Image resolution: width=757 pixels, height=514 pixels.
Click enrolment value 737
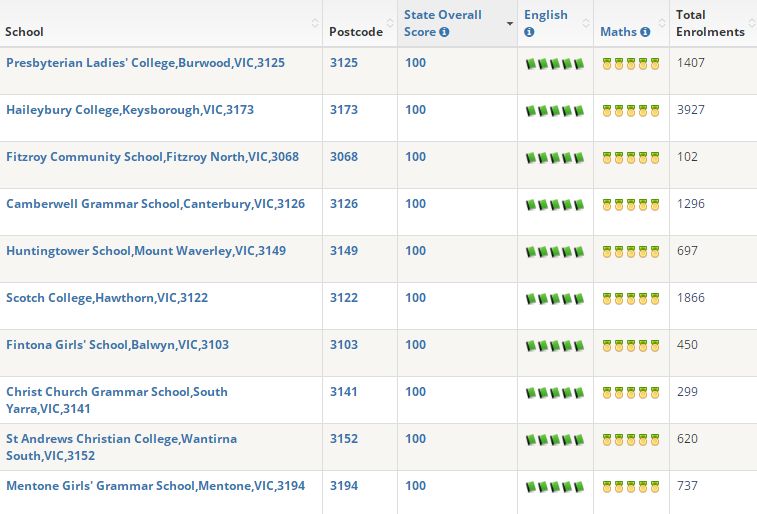[x=687, y=486]
